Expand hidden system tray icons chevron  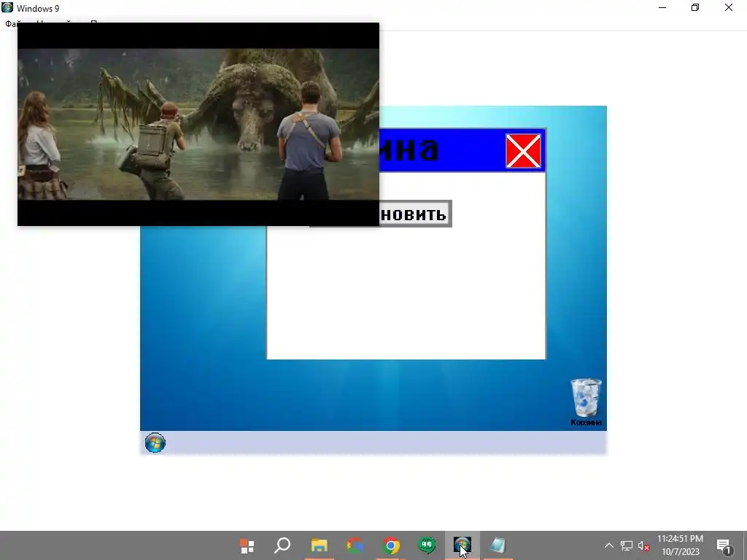point(609,545)
